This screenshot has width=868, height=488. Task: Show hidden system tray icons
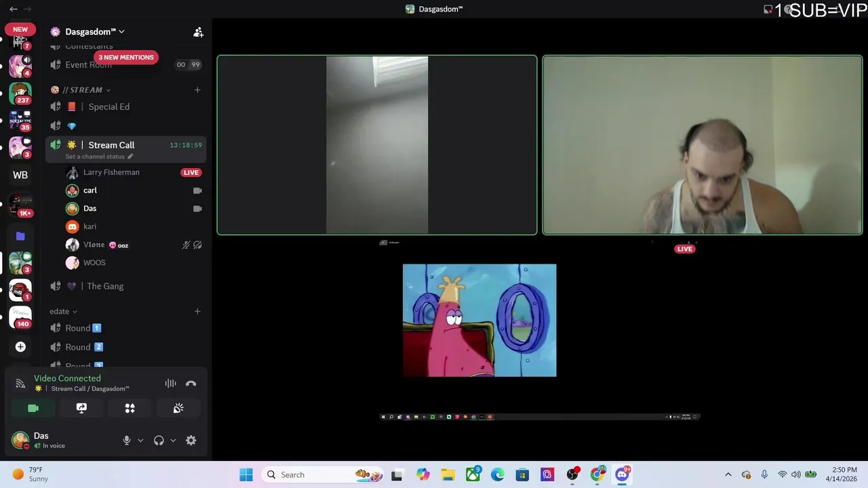point(728,474)
